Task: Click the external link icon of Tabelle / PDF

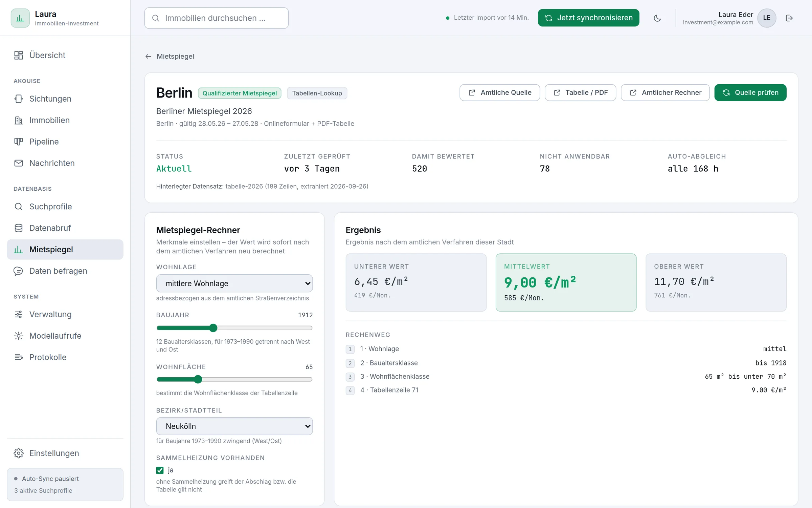Action: pos(557,92)
